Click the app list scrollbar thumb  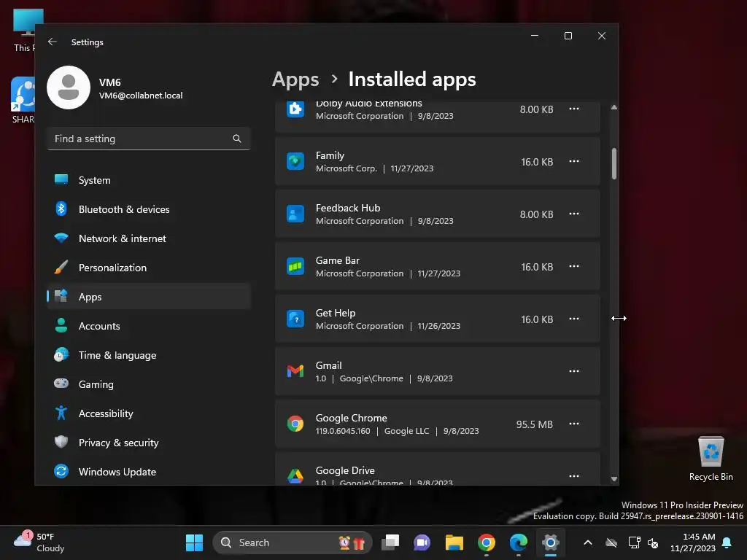pos(614,163)
